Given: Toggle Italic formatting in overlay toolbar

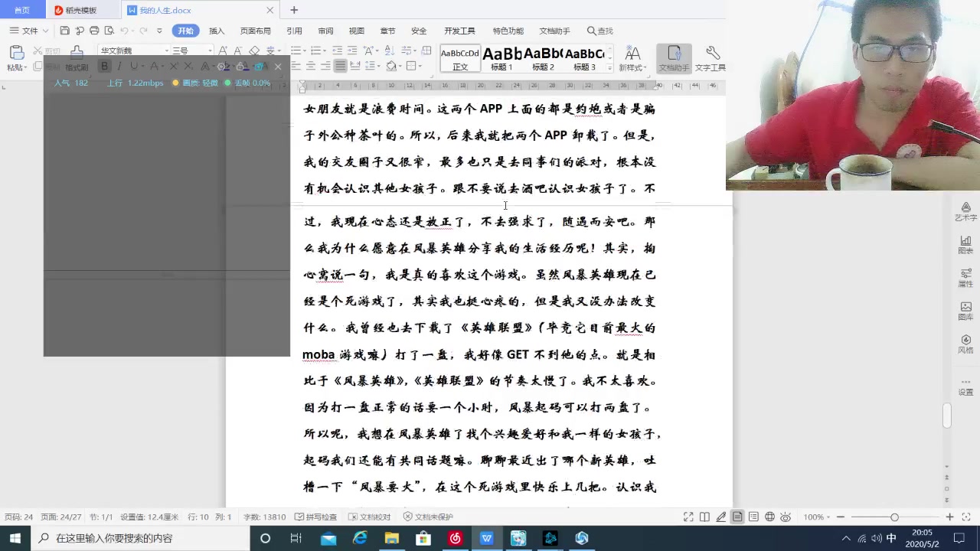Looking at the screenshot, I should 119,67.
